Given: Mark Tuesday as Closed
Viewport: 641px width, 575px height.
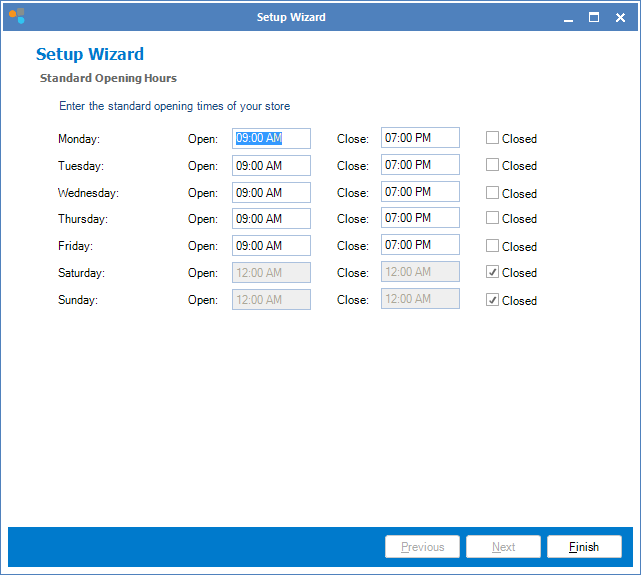Looking at the screenshot, I should click(492, 165).
